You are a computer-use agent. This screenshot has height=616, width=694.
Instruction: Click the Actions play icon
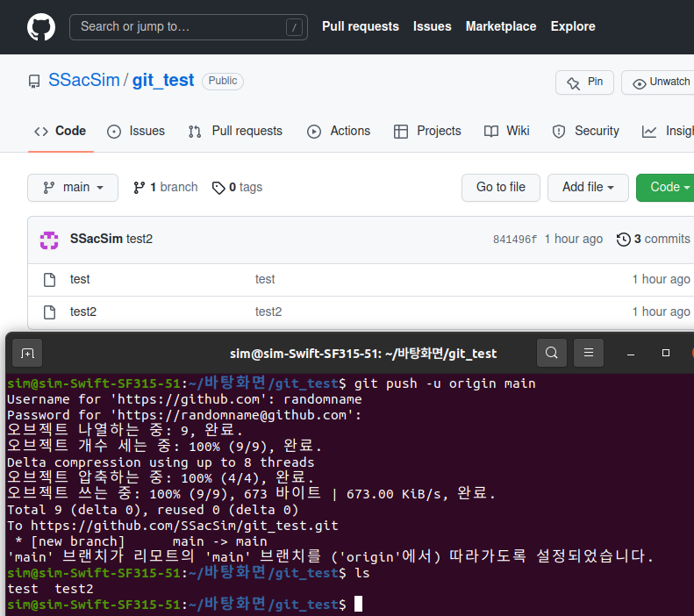pos(314,132)
